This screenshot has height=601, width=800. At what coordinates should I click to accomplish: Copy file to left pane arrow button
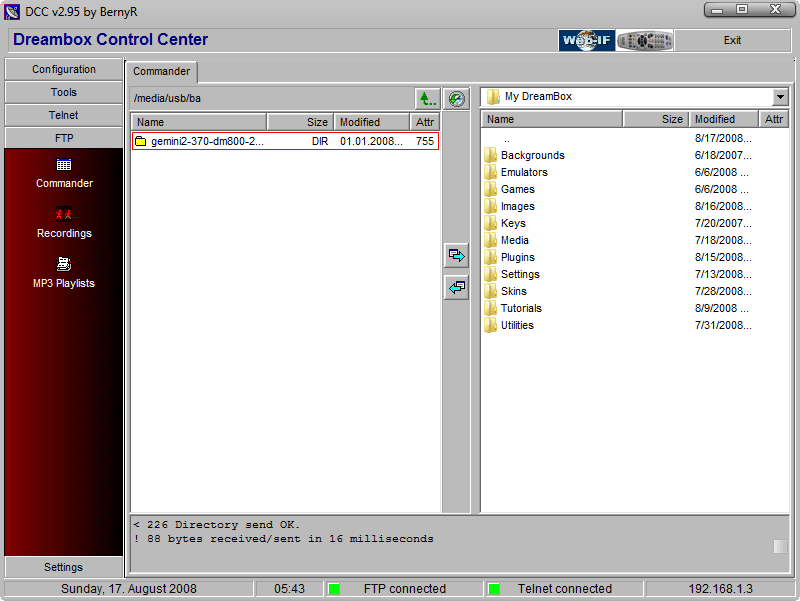(x=457, y=288)
